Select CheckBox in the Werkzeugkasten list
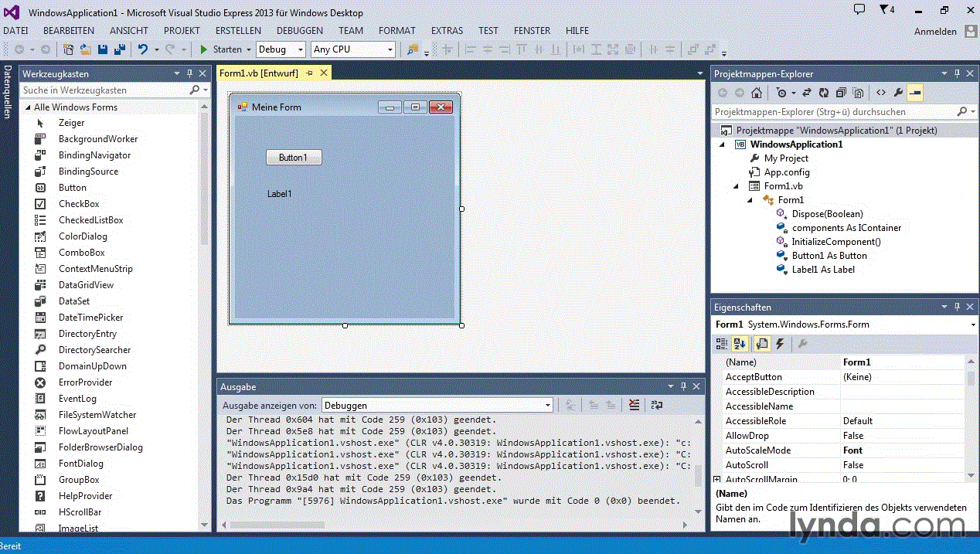The width and height of the screenshot is (980, 554). tap(79, 204)
